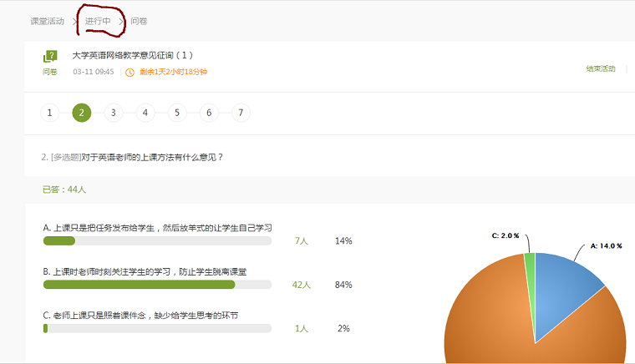Viewport: 635px width, 364px height.
Task: Go to question 4
Action: pyautogui.click(x=145, y=113)
